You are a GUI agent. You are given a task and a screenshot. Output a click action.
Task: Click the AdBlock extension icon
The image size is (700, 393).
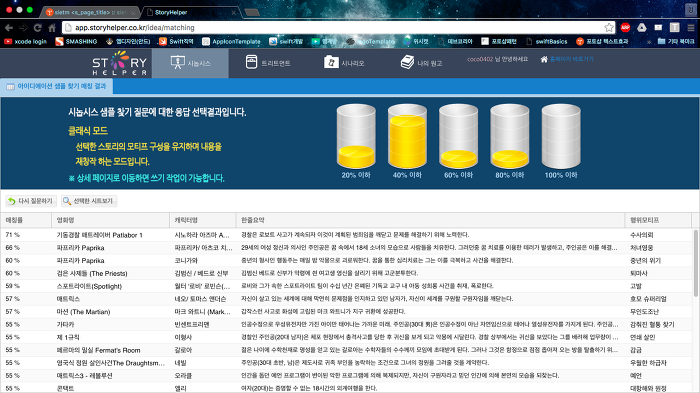point(625,28)
